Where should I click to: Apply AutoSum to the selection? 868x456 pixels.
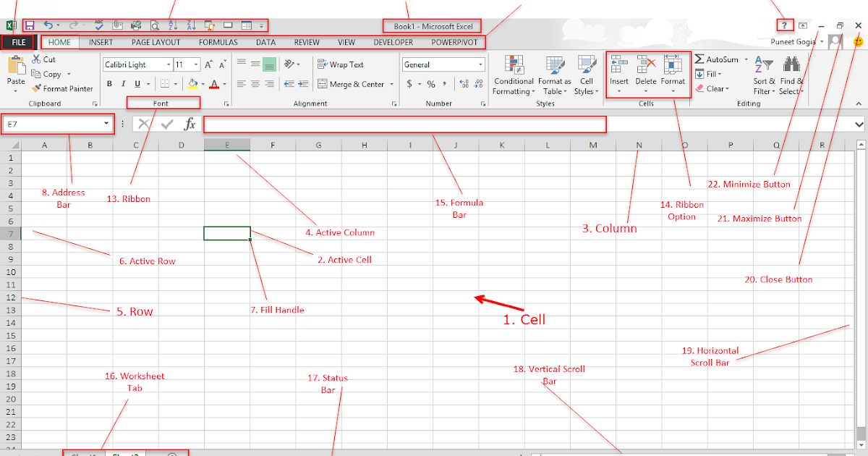click(x=716, y=59)
